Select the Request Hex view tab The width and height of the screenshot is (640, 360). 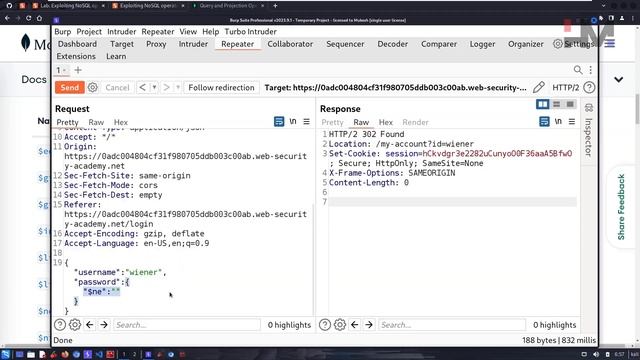(x=121, y=122)
